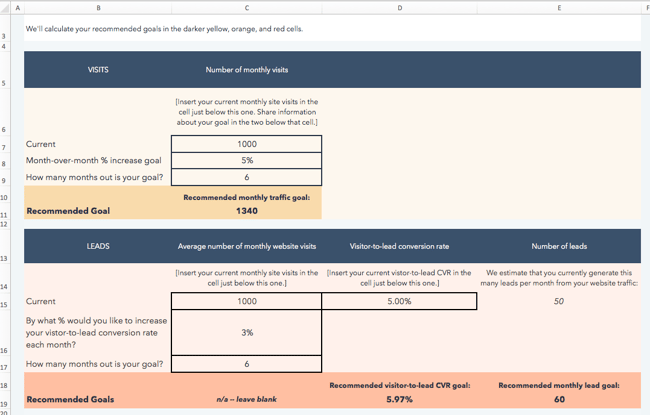
Task: Click the intro text about recommended goals
Action: (164, 29)
